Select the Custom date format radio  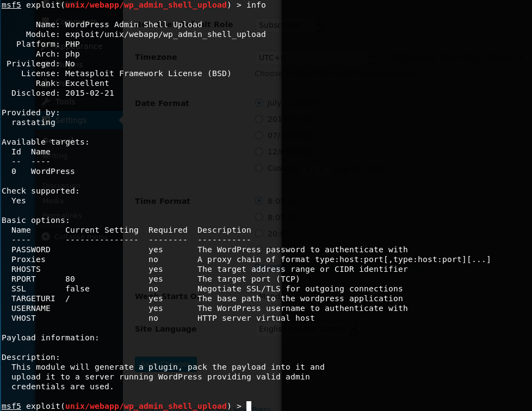coord(259,168)
